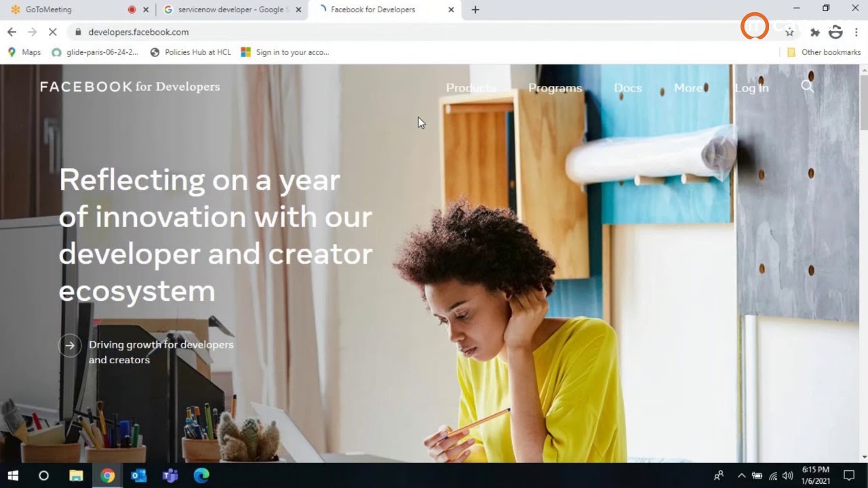The height and width of the screenshot is (488, 868).
Task: Open Microsoft Teams from the taskbar
Action: coord(170,475)
